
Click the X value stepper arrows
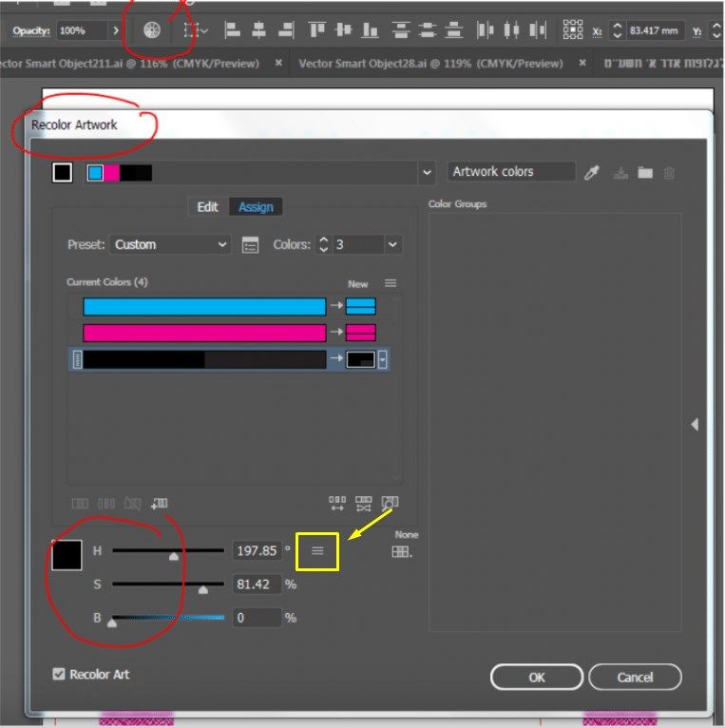617,30
